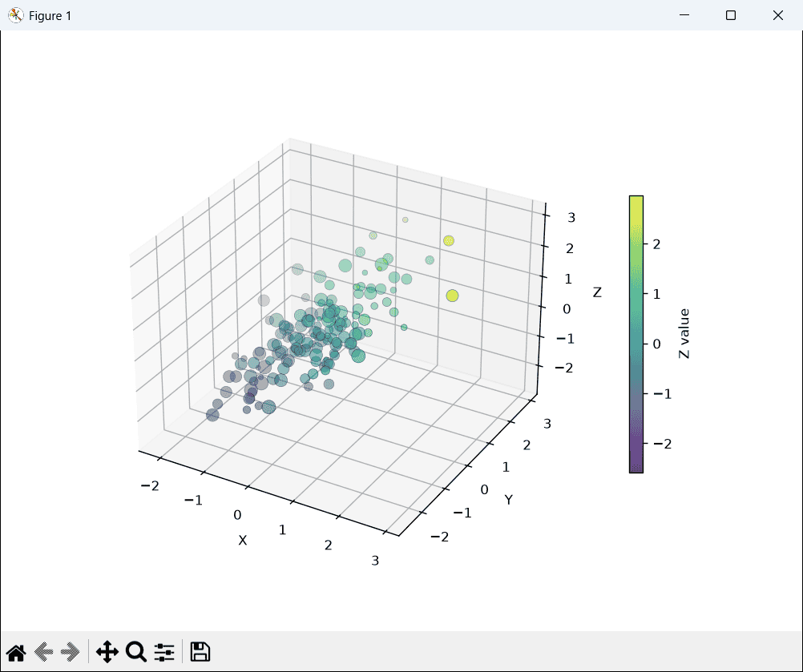Click the X axis label
Viewport: 803px width, 672px height.
(243, 540)
